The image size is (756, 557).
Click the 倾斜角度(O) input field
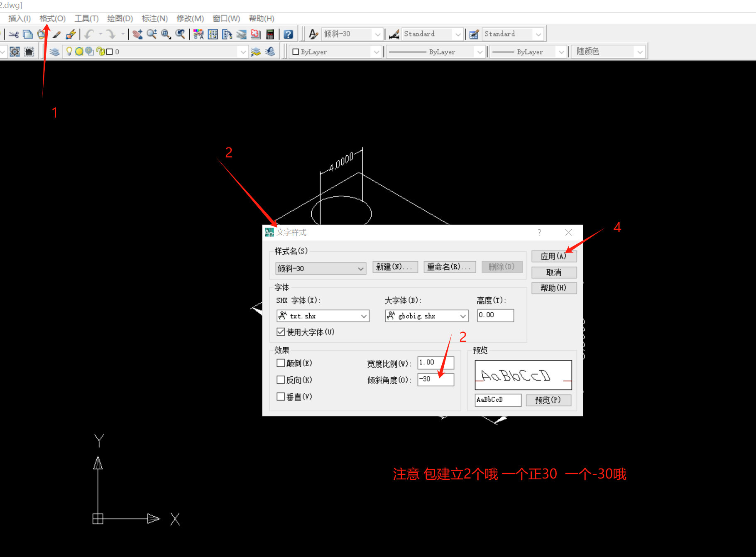[435, 379]
